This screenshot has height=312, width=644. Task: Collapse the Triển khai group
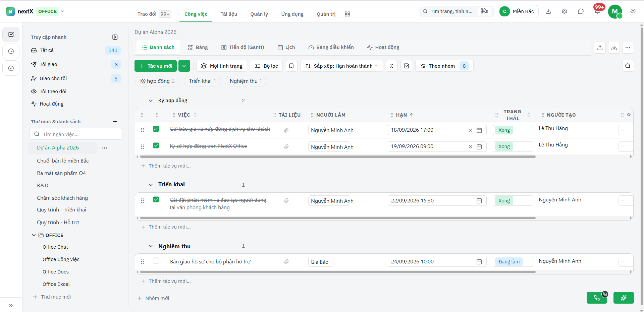(x=151, y=185)
